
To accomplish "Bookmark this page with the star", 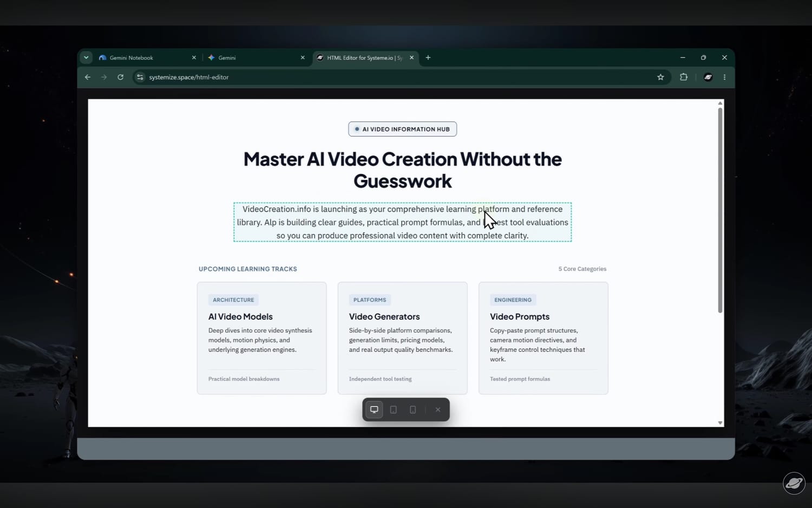I will coord(660,77).
